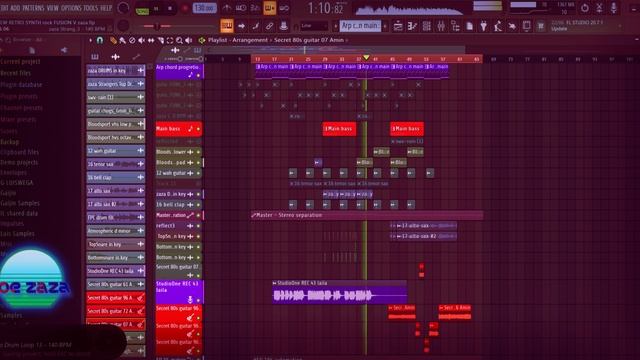
Task: Select the playlist playback speaker tool
Action: pos(189,40)
